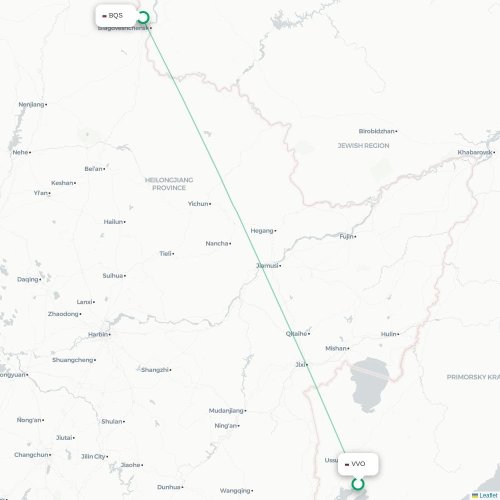Screen dimensions: 500x500
Task: Click the Jewish Region label
Action: click(363, 146)
